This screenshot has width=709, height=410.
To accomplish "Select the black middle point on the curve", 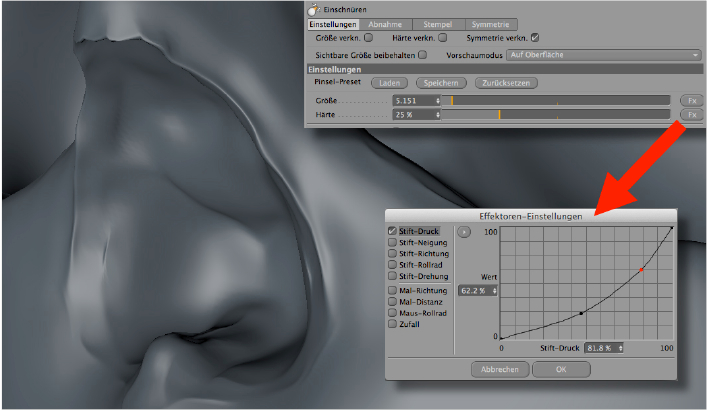I will [x=581, y=313].
